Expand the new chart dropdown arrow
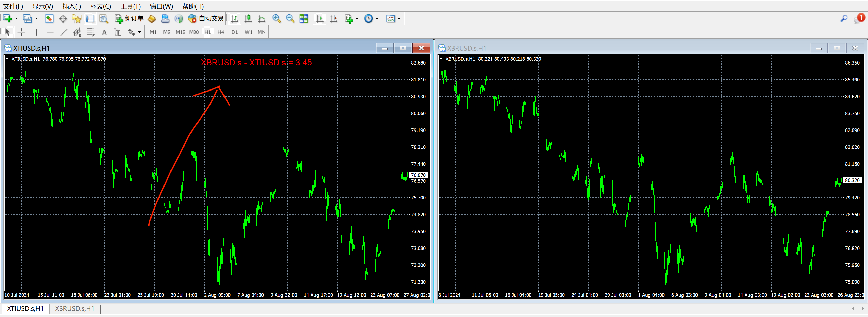 [x=16, y=19]
